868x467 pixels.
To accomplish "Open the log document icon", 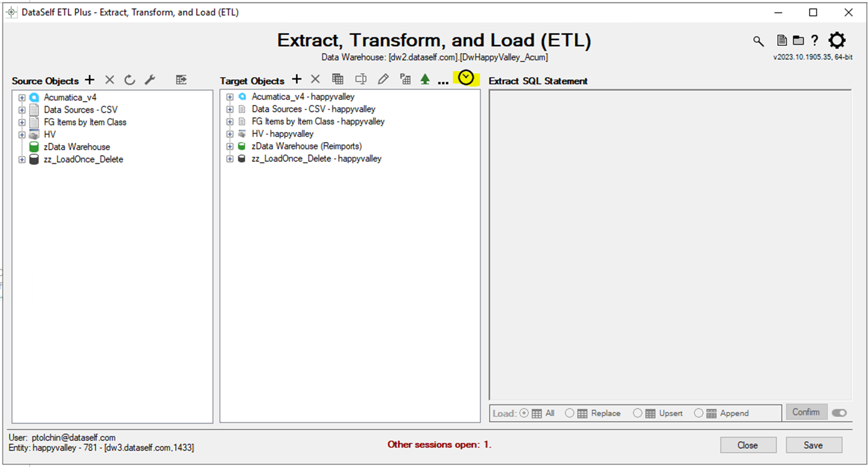I will (x=782, y=41).
